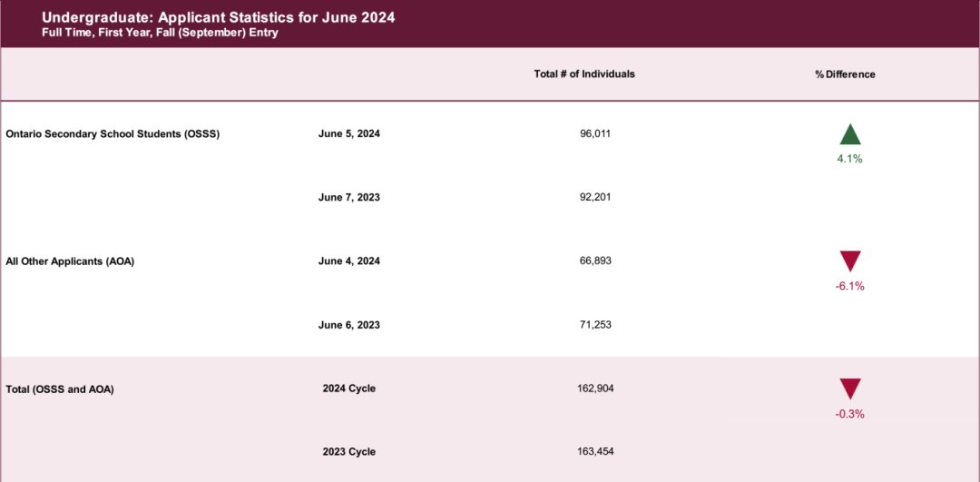The image size is (980, 482).
Task: Click the 96,011 individuals value
Action: coord(595,133)
